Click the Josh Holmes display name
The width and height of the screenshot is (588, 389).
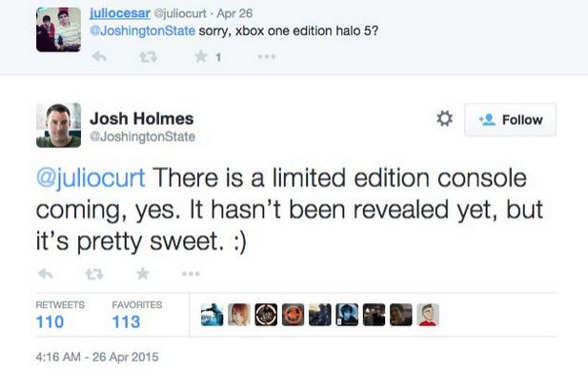click(x=141, y=119)
